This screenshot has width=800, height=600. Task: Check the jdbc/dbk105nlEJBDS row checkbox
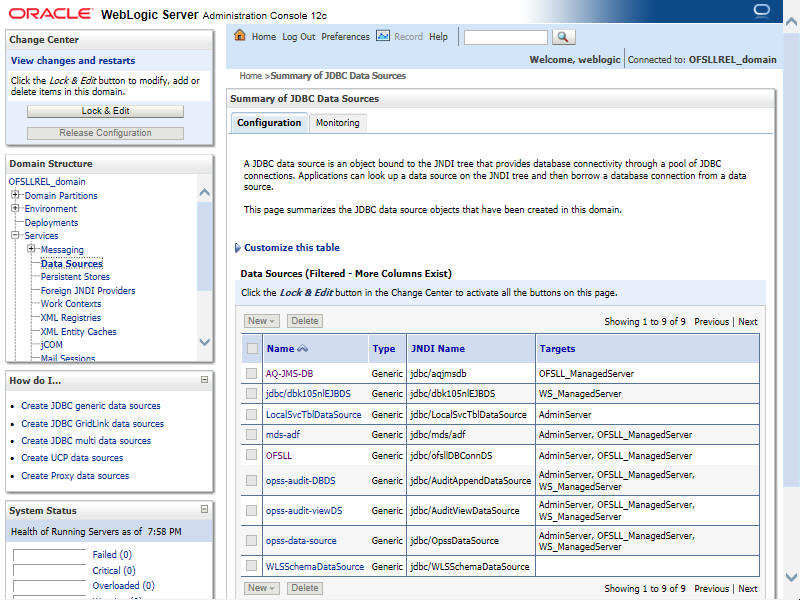click(252, 393)
